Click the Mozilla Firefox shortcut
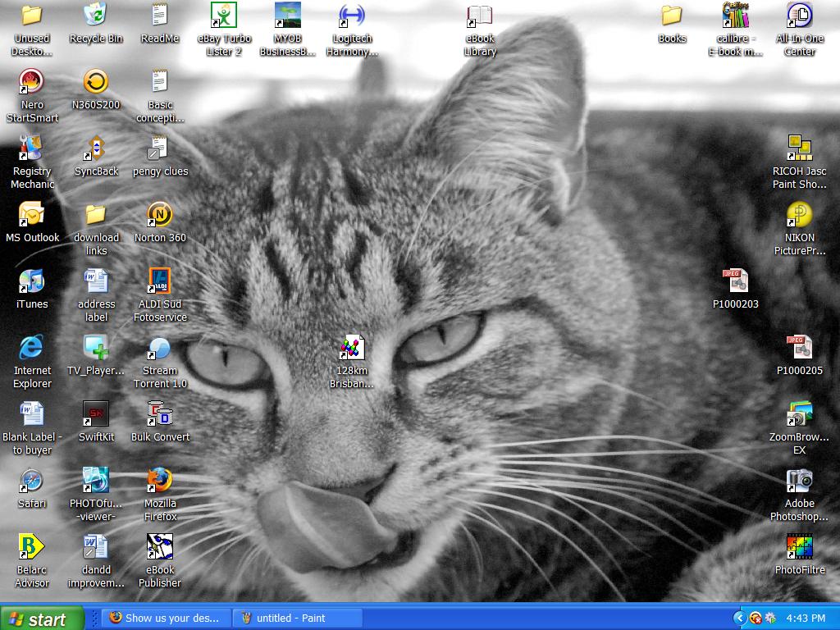The width and height of the screenshot is (840, 630). point(160,481)
